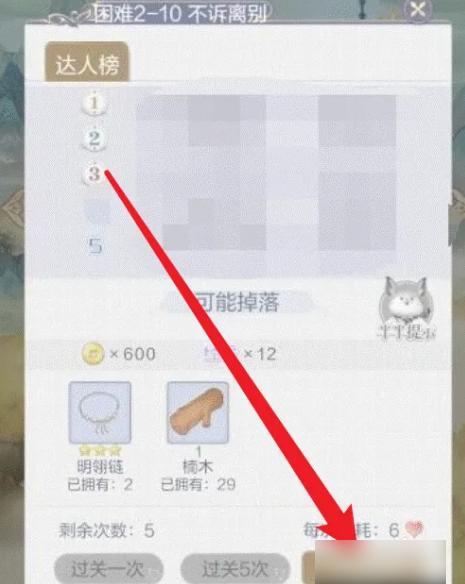Tap the gold coin reward icon
Image resolution: width=465 pixels, height=584 pixels.
pos(93,353)
